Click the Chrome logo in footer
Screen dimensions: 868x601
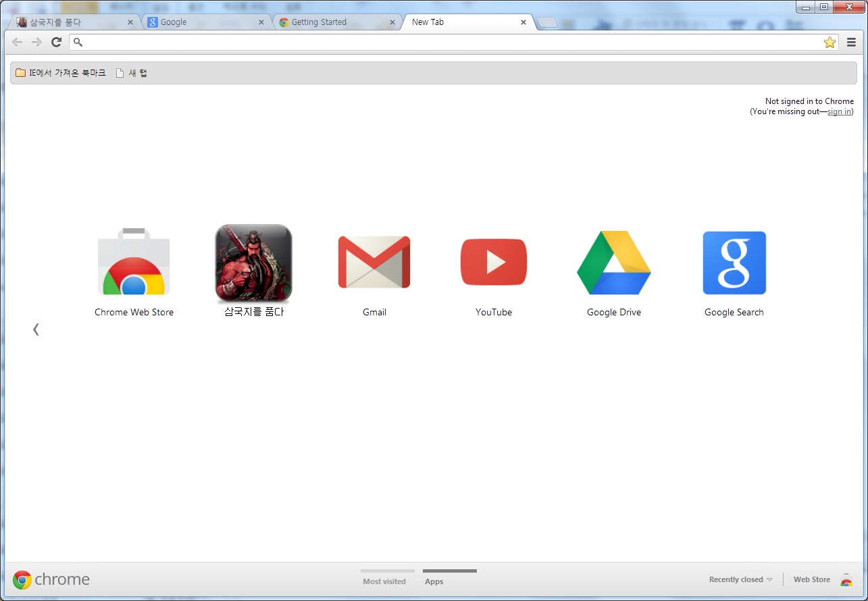pyautogui.click(x=51, y=579)
